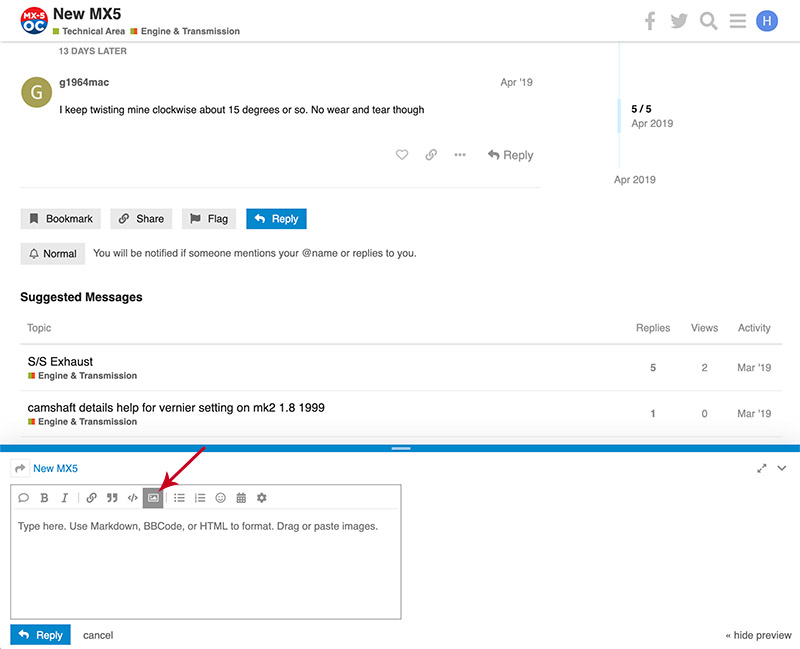The image size is (800, 649).
Task: Open the hamburger menu in the header
Action: point(738,21)
